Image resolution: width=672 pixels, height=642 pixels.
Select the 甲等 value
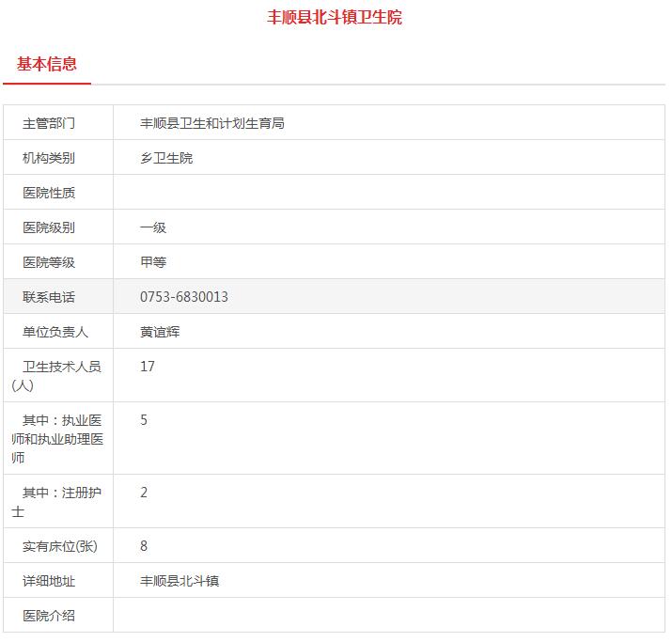tap(153, 262)
